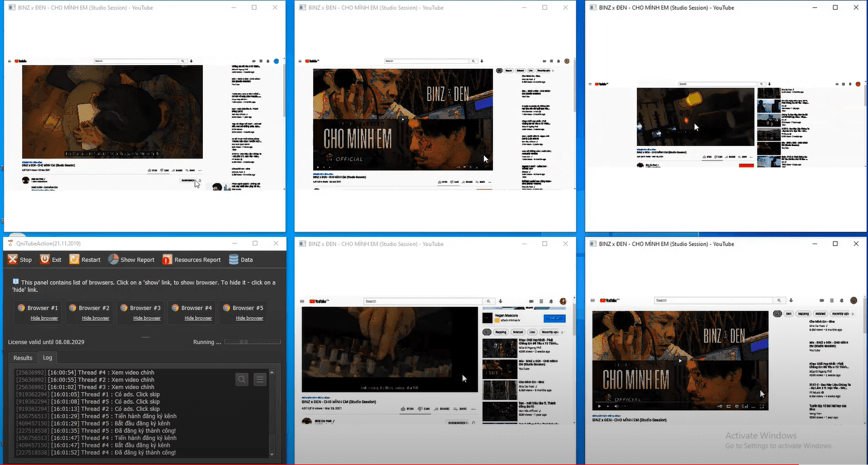Click the Restart icon
Screen dimensions: 868x465
pos(74,259)
